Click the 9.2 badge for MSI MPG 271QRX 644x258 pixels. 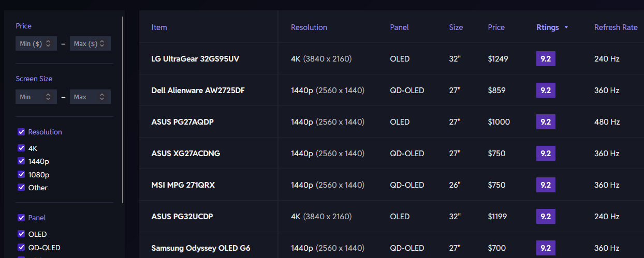click(x=546, y=185)
